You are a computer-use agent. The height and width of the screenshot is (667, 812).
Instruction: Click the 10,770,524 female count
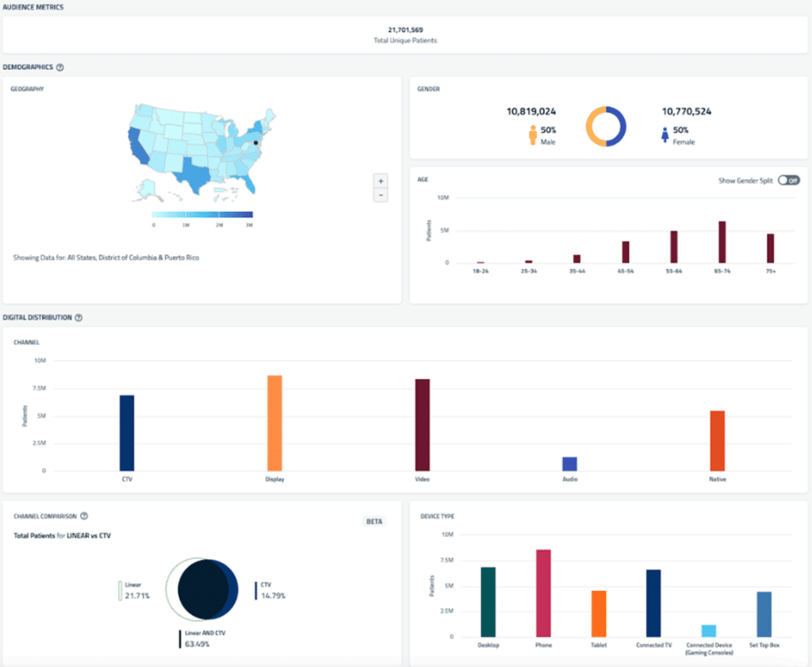pos(687,111)
